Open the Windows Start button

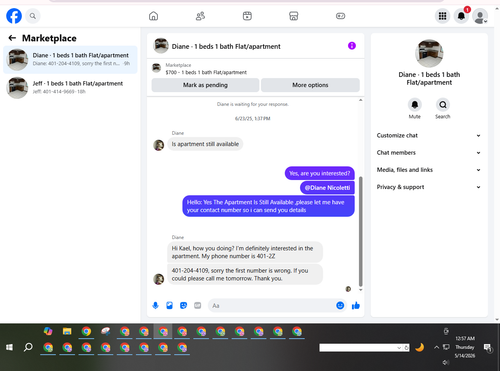9,347
